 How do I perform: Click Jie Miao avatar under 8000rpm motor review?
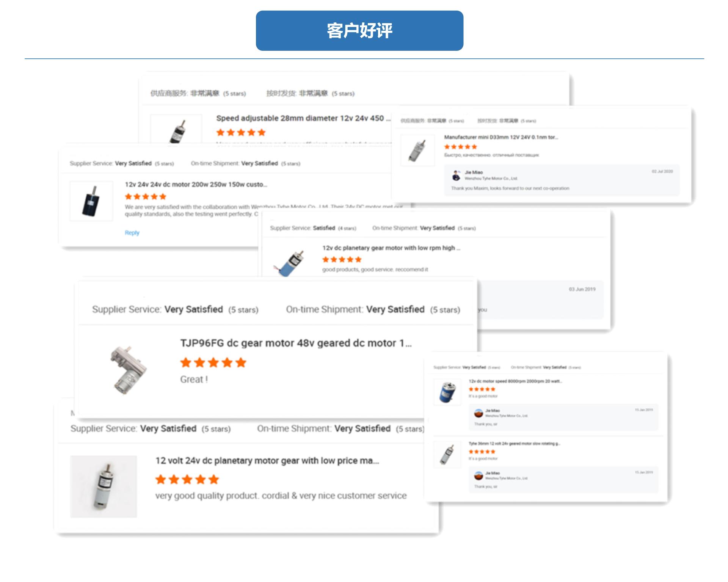click(x=479, y=413)
